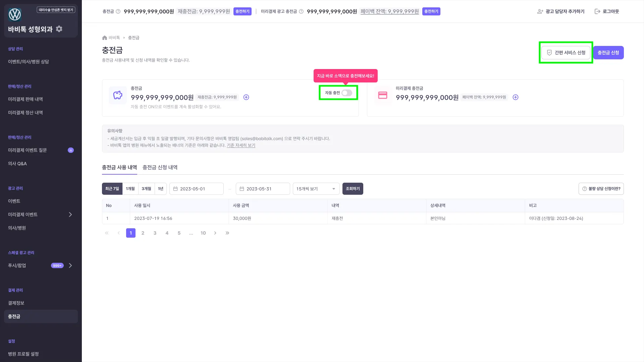
Task: Switch to 충전금 사용 내역 tab
Action: [119, 167]
